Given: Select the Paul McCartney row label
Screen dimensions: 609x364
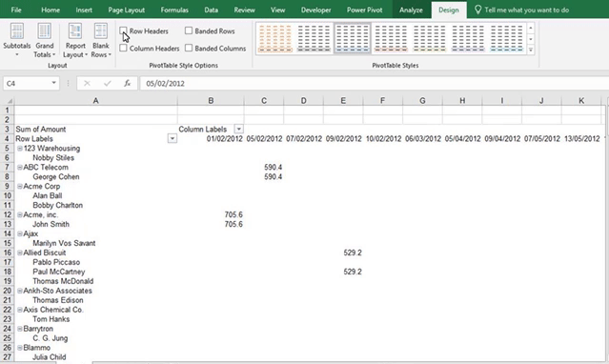Looking at the screenshot, I should click(59, 272).
